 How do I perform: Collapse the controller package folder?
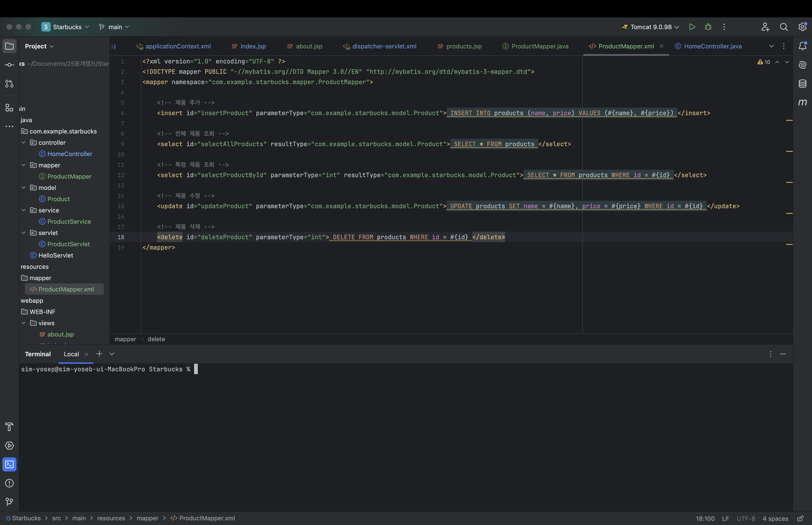coord(23,142)
